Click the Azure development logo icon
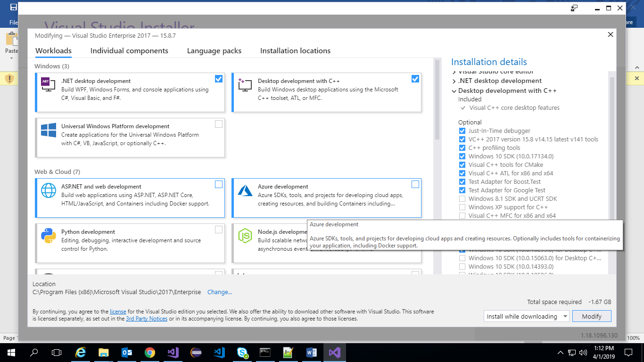This screenshot has width=644, height=362. pos(245,190)
